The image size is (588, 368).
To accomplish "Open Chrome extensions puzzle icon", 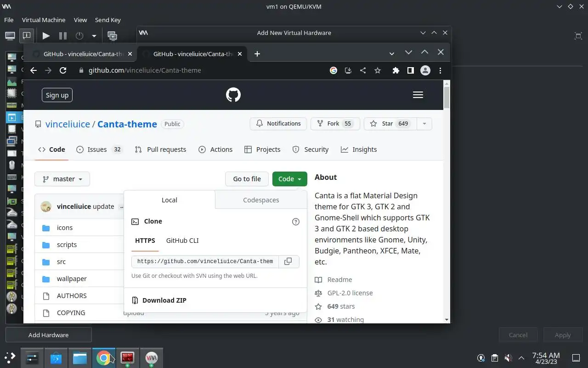I will click(396, 70).
